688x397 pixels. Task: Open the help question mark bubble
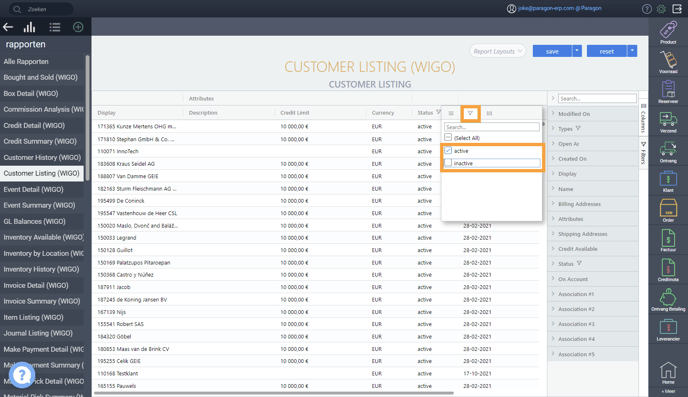click(x=22, y=375)
